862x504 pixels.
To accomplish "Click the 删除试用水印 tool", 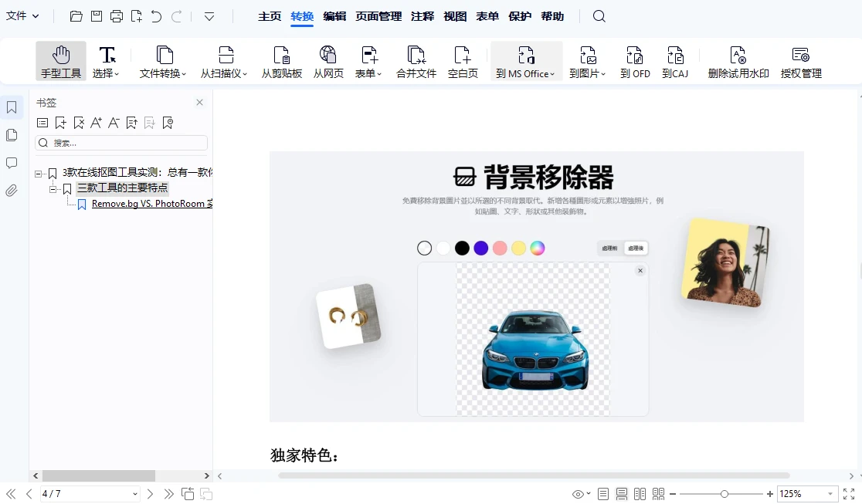I will pyautogui.click(x=738, y=62).
